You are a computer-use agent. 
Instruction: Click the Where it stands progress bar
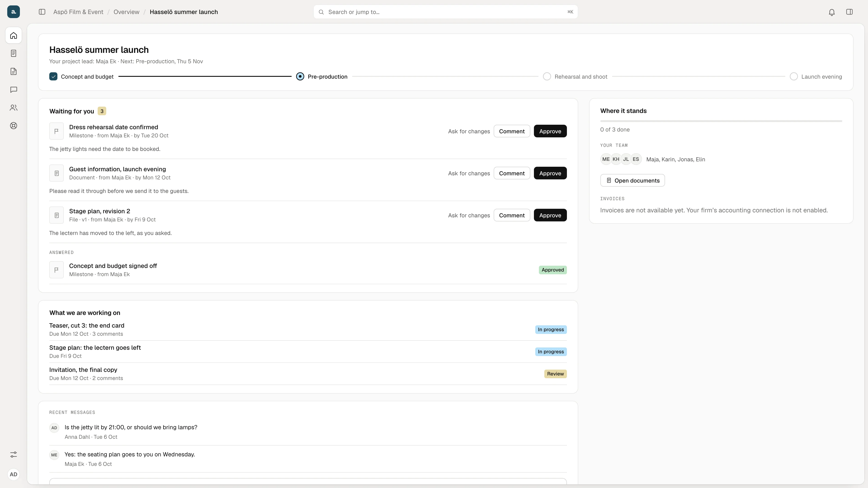pos(721,121)
